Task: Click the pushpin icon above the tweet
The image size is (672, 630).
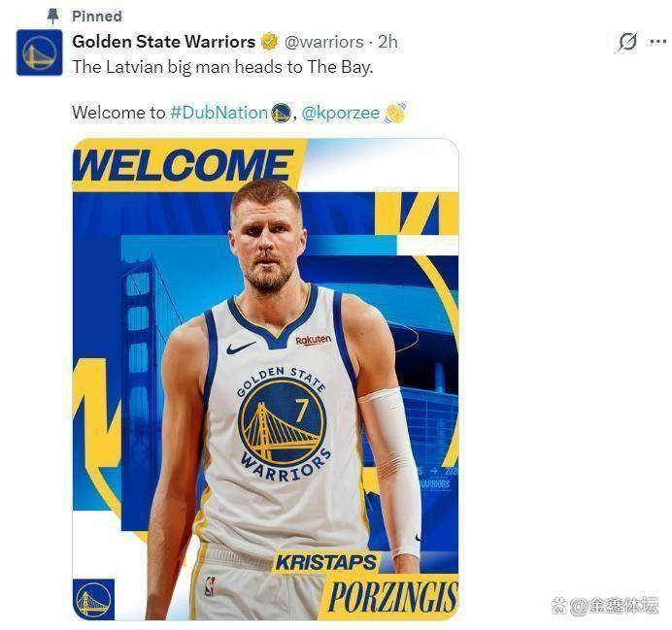Action: tap(53, 17)
